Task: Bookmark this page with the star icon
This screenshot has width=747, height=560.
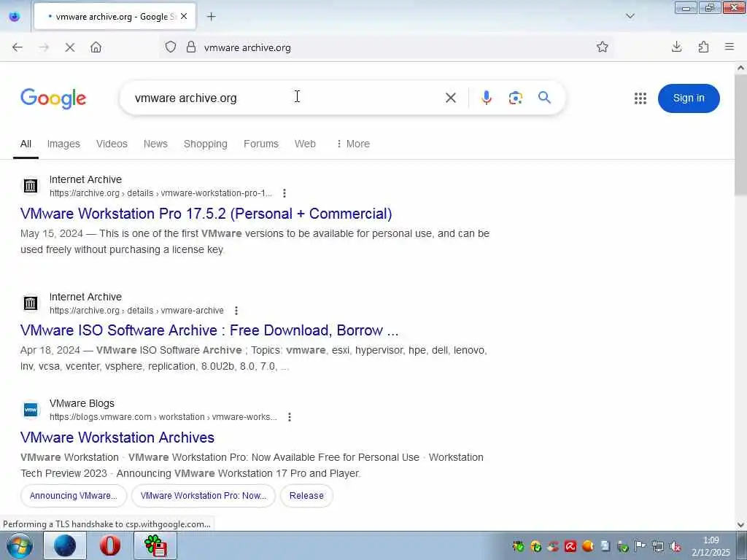Action: [602, 47]
